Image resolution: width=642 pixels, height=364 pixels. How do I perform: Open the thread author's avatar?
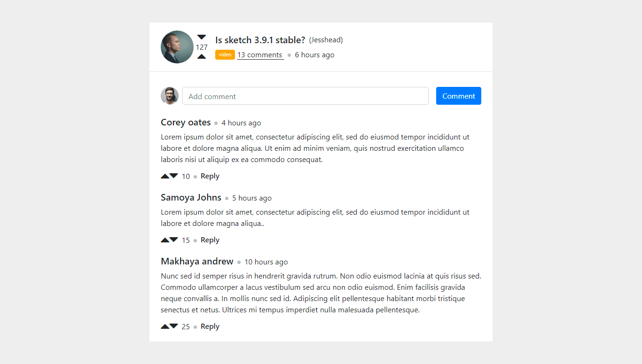click(177, 46)
